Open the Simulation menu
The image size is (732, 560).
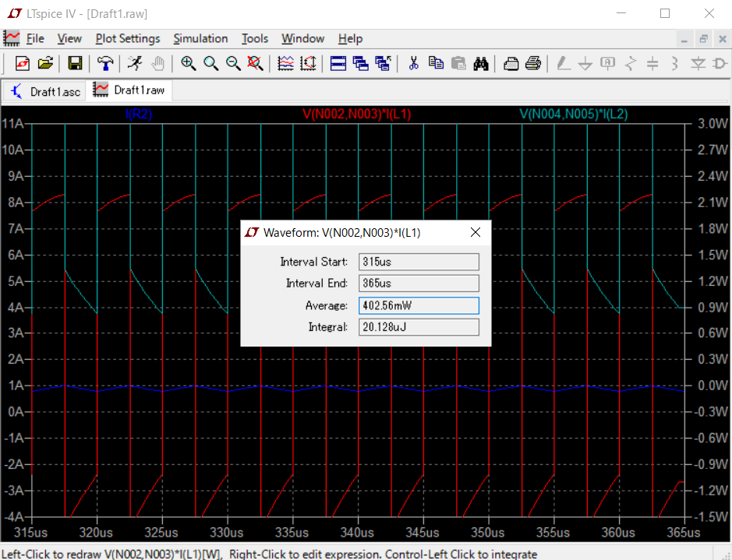tap(201, 39)
